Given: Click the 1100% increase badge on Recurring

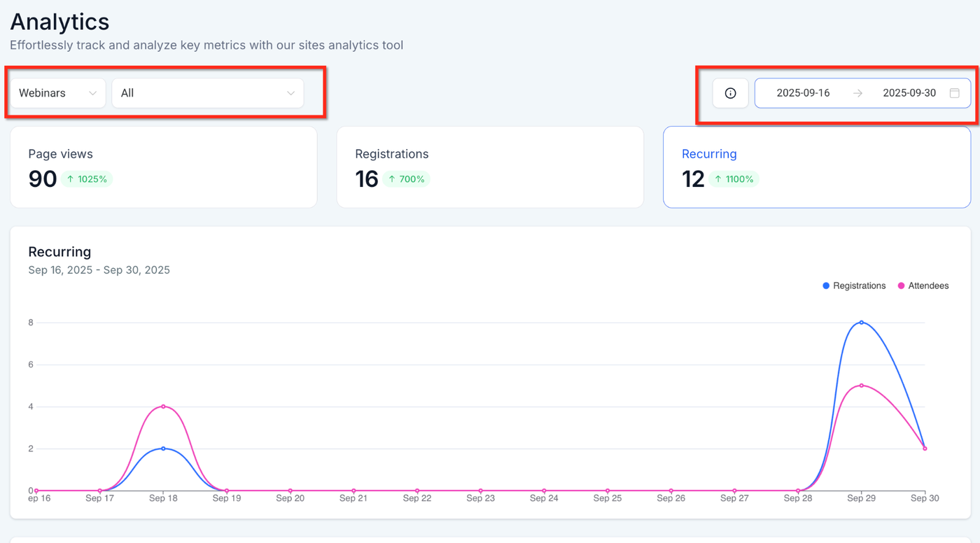Looking at the screenshot, I should (x=734, y=179).
